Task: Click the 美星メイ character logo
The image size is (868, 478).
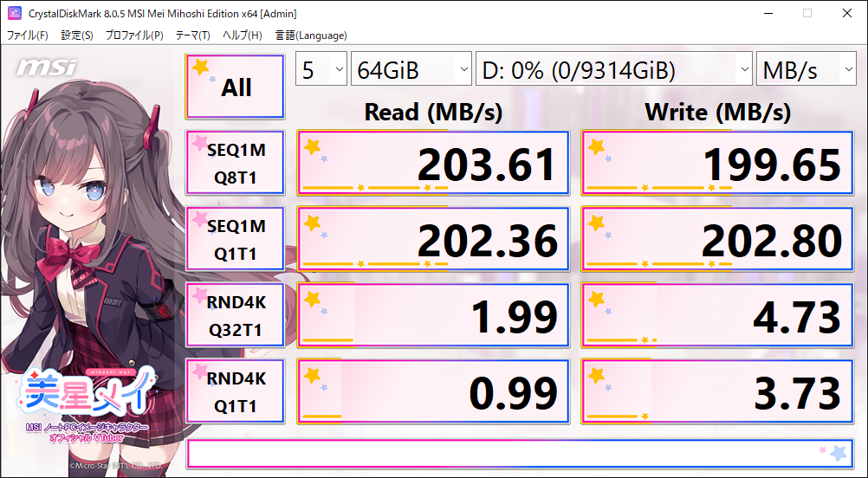Action: (x=87, y=391)
